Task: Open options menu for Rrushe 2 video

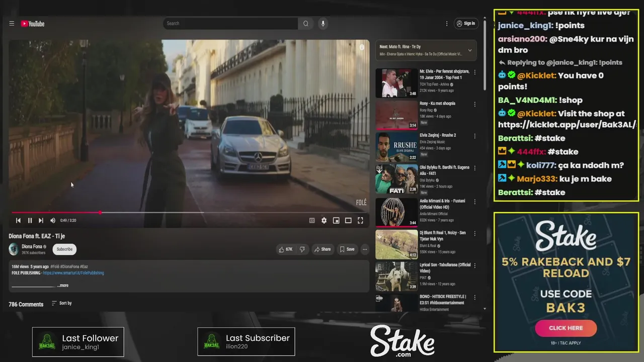Action: pos(474,137)
